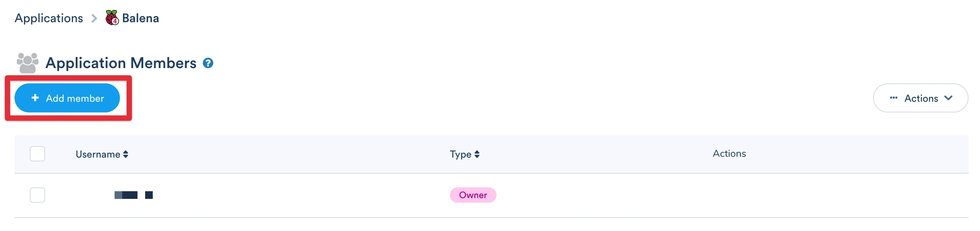Open the help tooltip beside Application Members
Viewport: 980px width, 231px height.
[207, 63]
